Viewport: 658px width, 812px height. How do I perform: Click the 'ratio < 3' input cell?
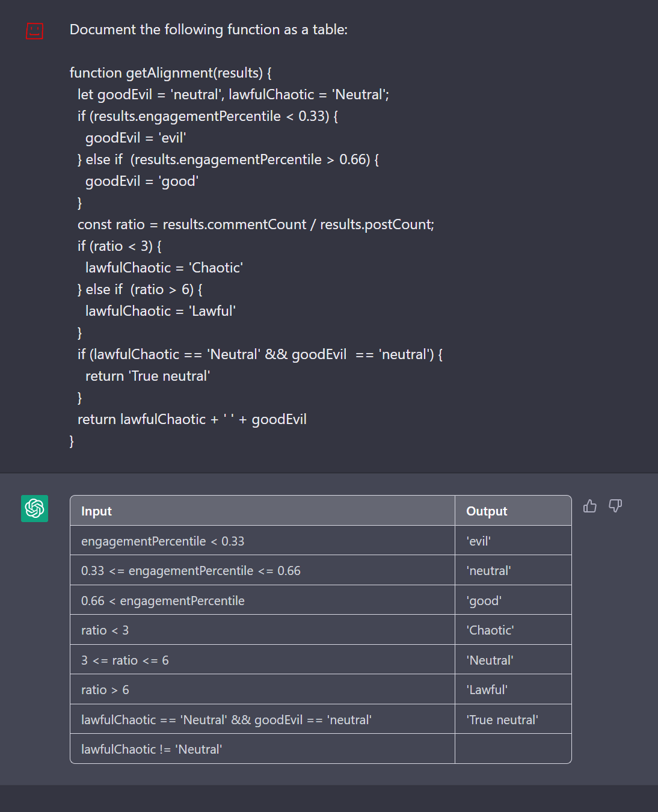coord(105,630)
